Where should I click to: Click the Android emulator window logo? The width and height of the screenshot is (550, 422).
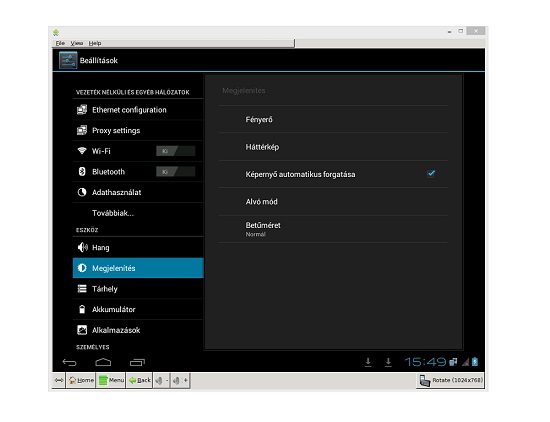coord(56,33)
